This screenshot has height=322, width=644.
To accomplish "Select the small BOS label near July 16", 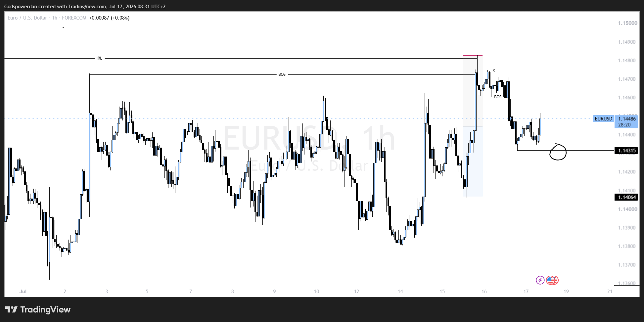I will (498, 97).
